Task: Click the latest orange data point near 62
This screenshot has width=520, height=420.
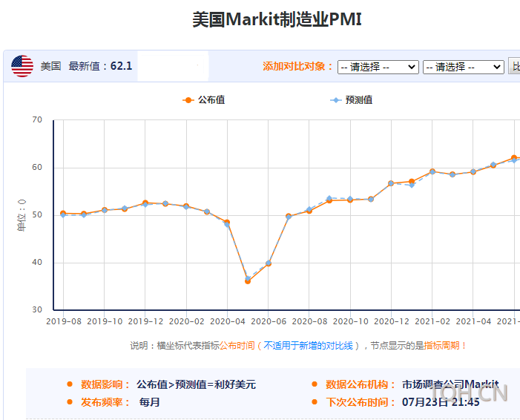Action: tap(514, 158)
